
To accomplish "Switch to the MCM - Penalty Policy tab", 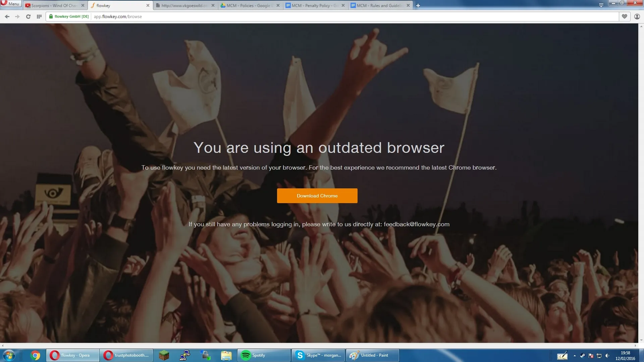I will [315, 6].
